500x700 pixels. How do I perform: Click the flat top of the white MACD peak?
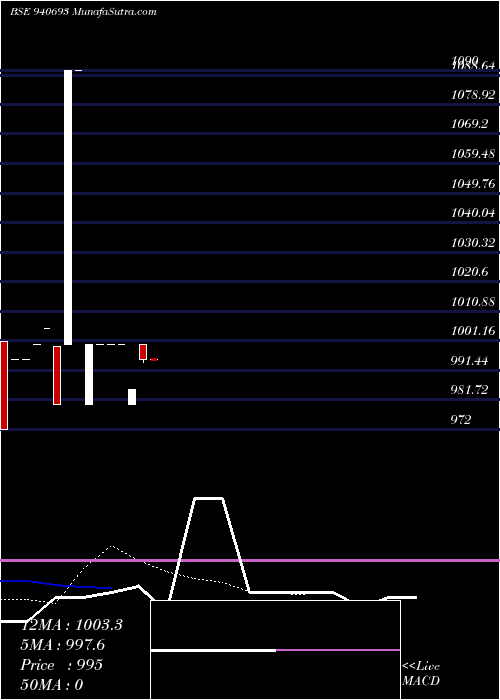pos(208,498)
